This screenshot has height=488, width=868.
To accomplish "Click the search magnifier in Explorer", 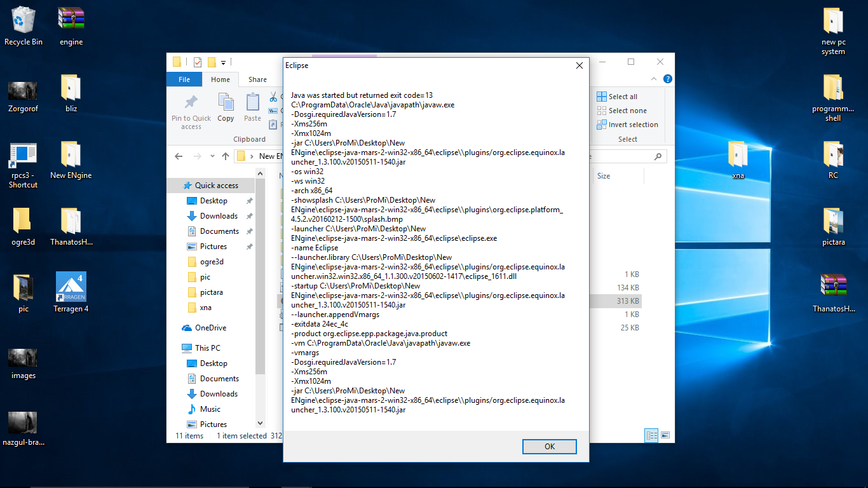I will [658, 156].
